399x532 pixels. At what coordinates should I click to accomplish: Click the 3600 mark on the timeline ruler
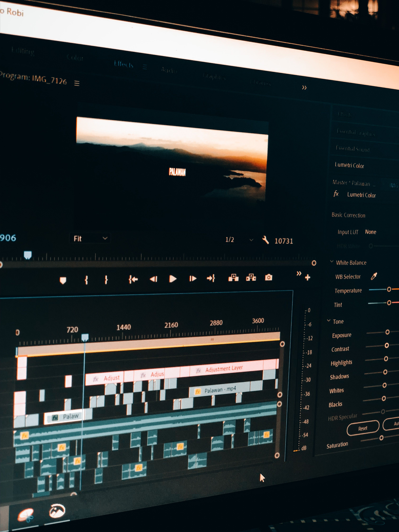pos(258,321)
